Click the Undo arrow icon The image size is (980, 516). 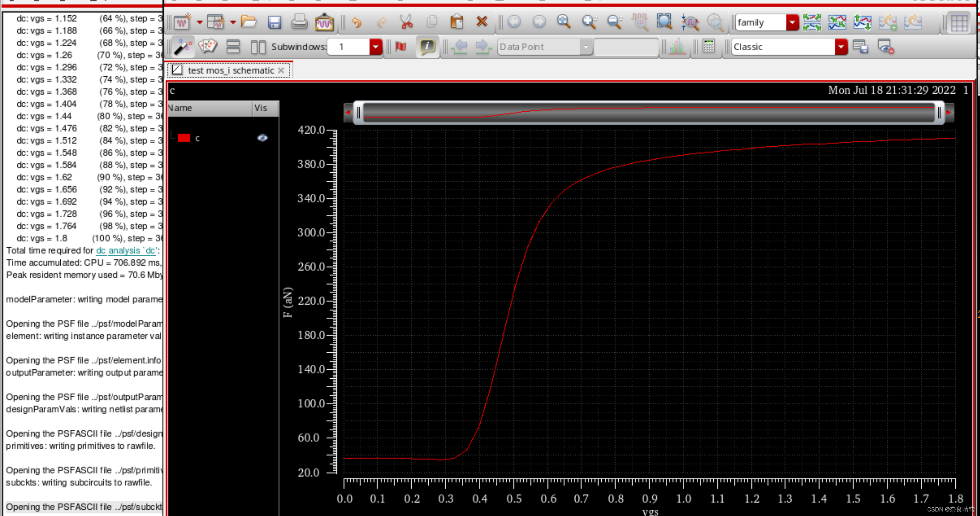click(356, 22)
